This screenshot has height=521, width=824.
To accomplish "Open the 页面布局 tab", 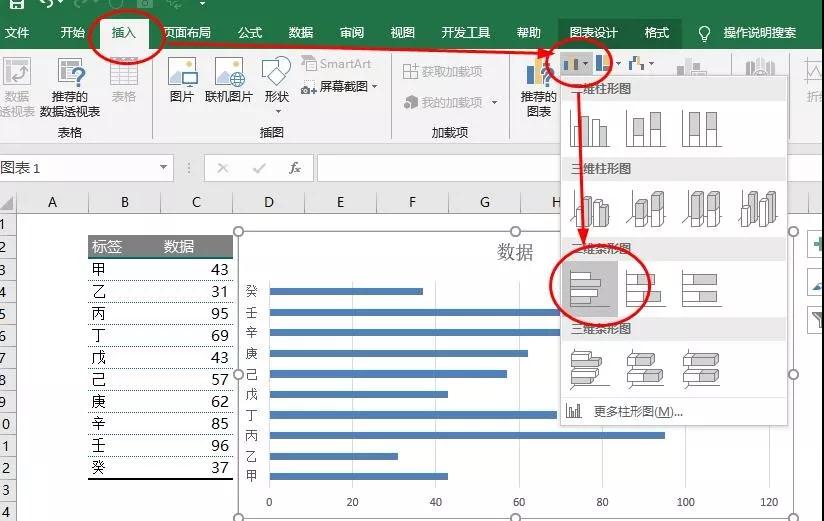I will [x=187, y=33].
